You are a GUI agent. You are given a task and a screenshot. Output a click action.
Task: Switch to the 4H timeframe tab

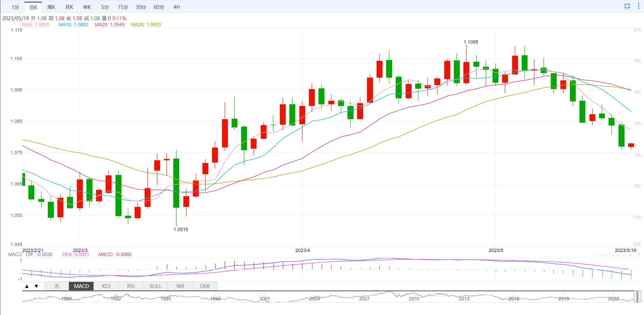[176, 7]
